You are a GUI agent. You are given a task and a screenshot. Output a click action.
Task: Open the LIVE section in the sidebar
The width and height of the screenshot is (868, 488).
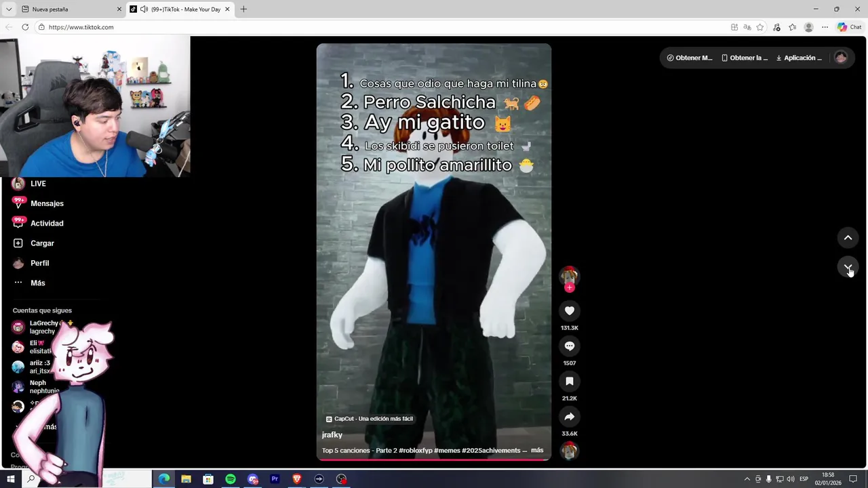[x=38, y=184]
